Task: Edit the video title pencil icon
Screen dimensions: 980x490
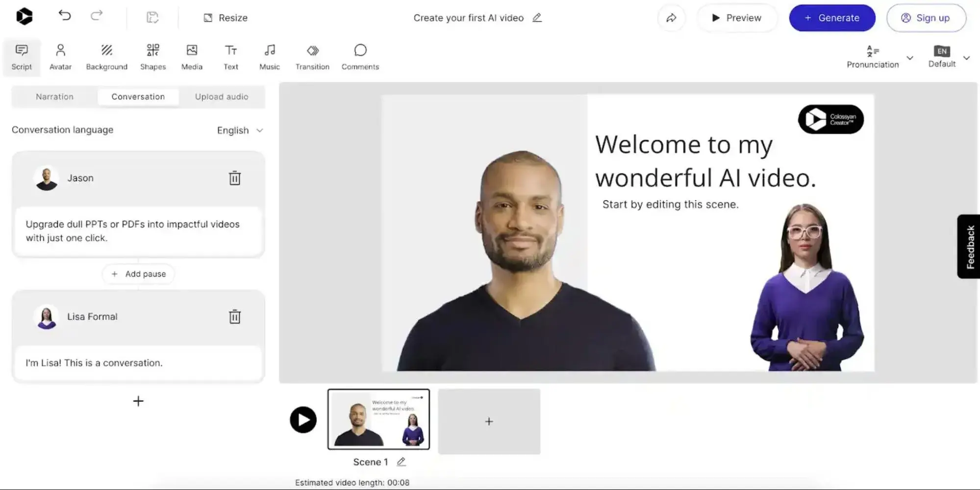Action: pyautogui.click(x=537, y=18)
